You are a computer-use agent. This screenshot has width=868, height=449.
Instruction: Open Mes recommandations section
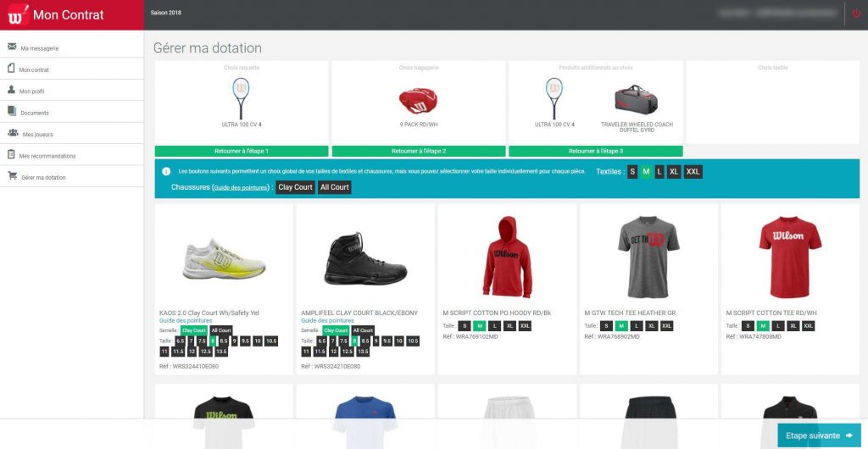click(x=72, y=156)
